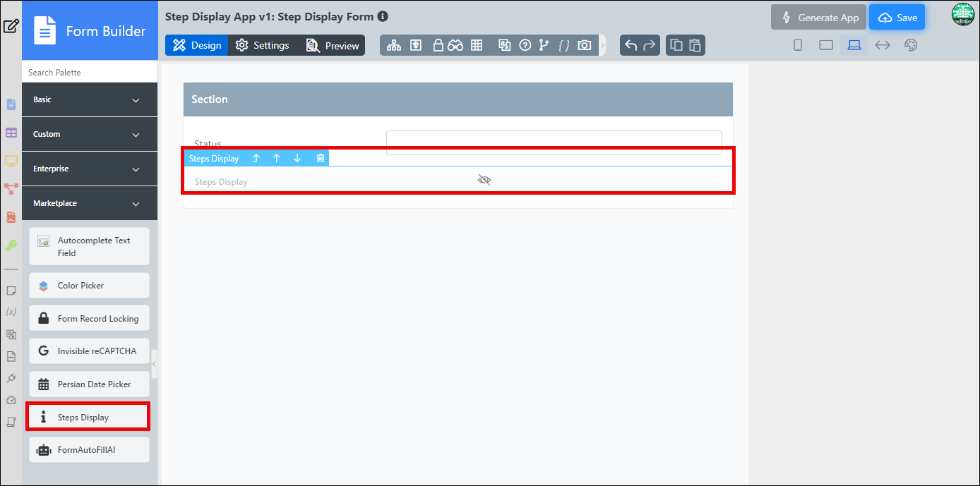The height and width of the screenshot is (486, 980).
Task: Switch to the Settings tab
Action: click(x=262, y=45)
